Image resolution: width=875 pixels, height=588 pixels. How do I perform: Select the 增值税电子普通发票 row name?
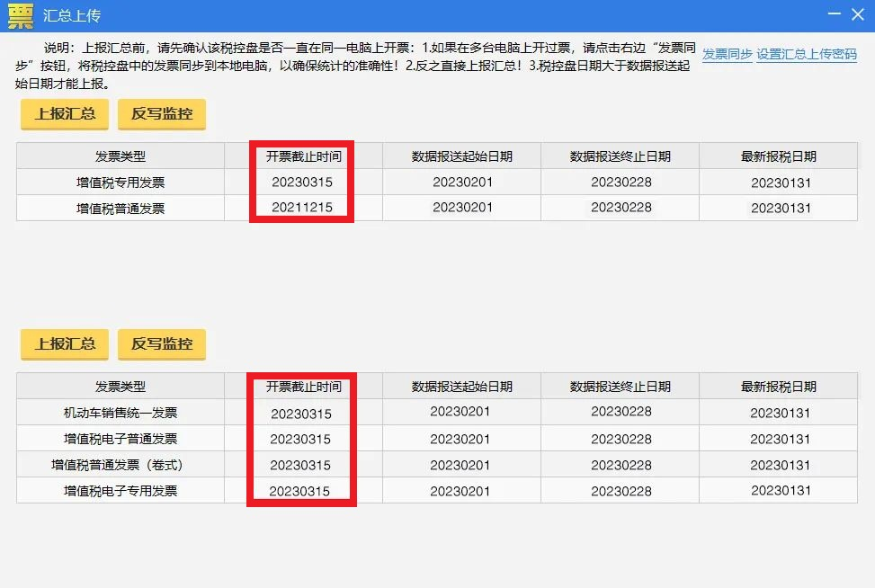pyautogui.click(x=121, y=439)
